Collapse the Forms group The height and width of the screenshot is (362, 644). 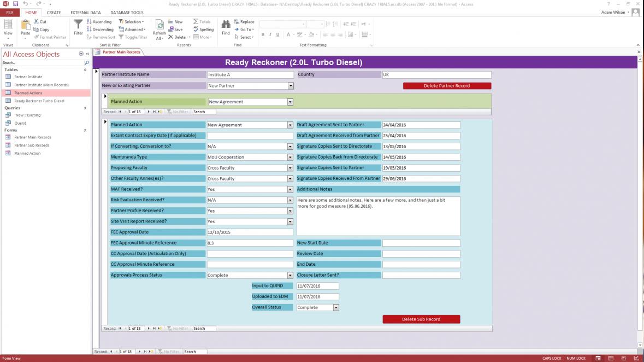[x=85, y=130]
